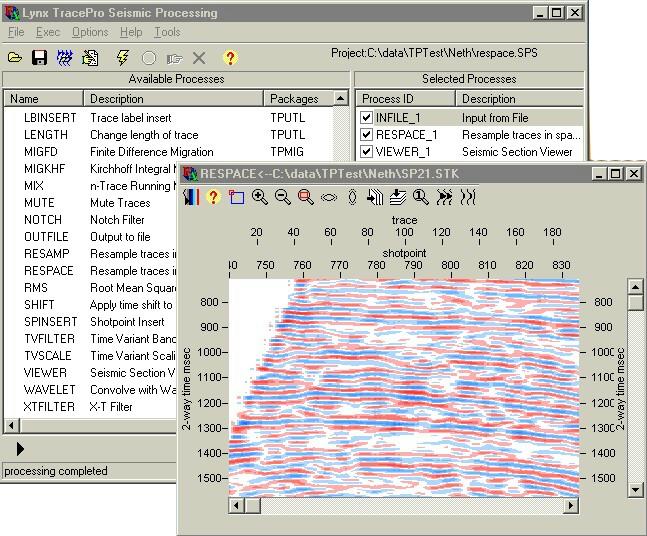Select the MIGFD process row

(168, 151)
